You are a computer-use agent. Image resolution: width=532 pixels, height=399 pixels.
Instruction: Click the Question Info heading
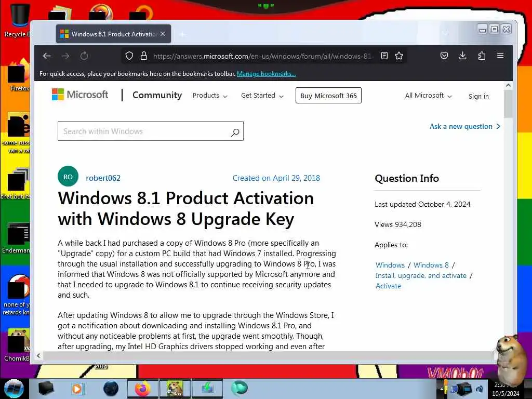[x=407, y=179]
